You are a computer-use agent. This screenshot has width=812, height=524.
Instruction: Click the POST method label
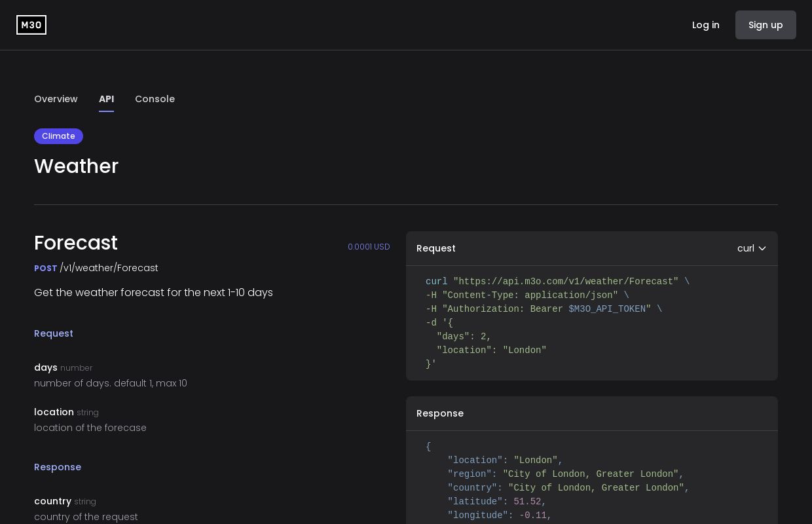tap(46, 269)
